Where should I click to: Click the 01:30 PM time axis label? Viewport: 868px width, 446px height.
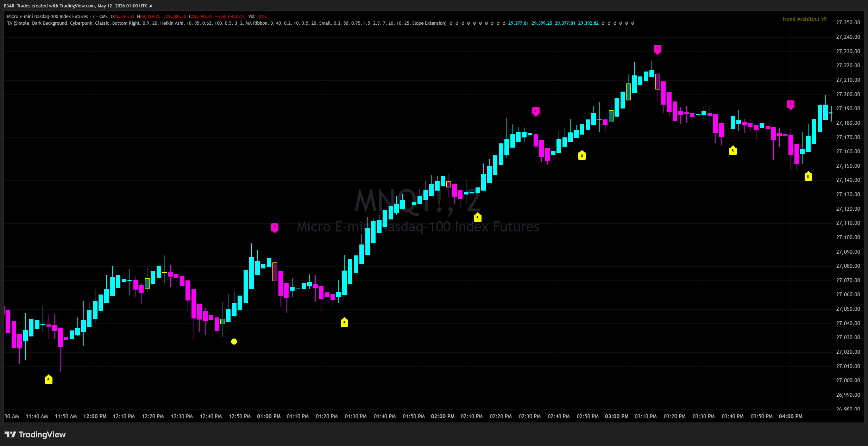[x=356, y=416]
